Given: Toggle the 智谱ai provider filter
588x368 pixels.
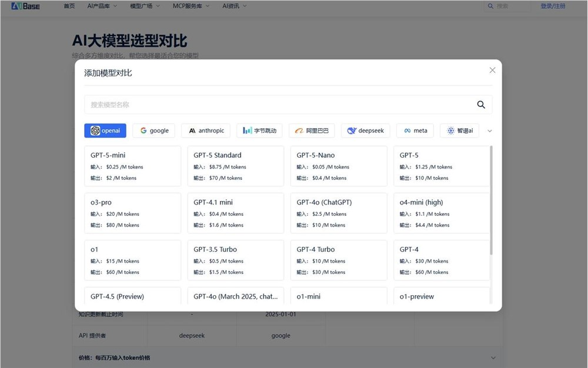Looking at the screenshot, I should (x=450, y=131).
